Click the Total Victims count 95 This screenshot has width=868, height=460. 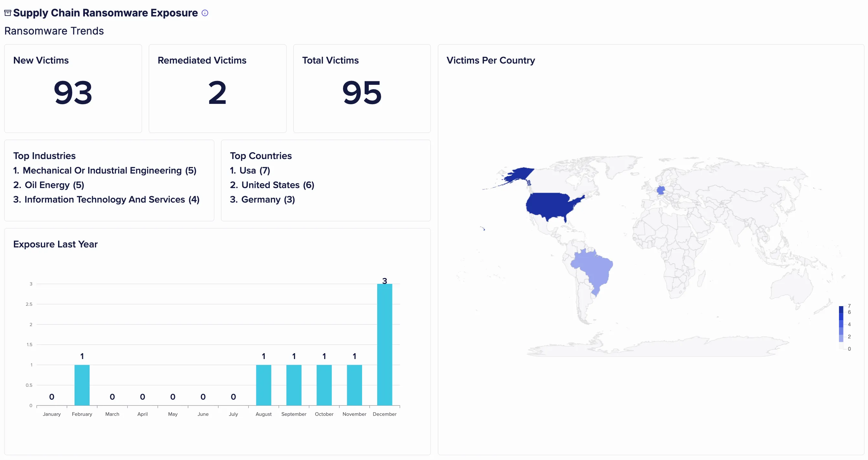coord(362,93)
